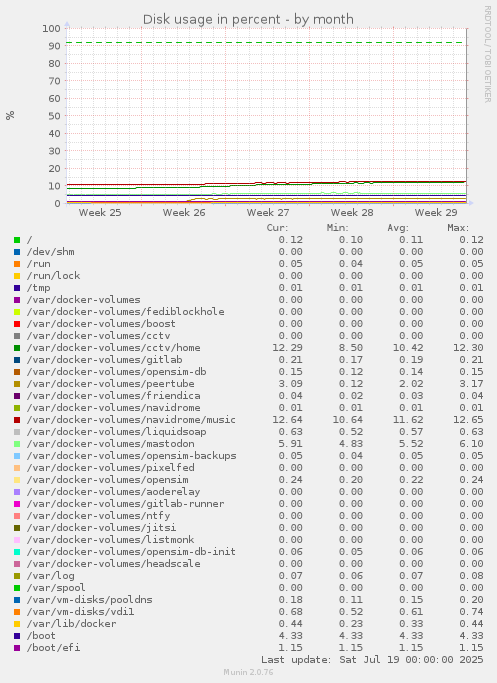The image size is (497, 683).
Task: Click the '/boot' legend label
Action: point(41,636)
